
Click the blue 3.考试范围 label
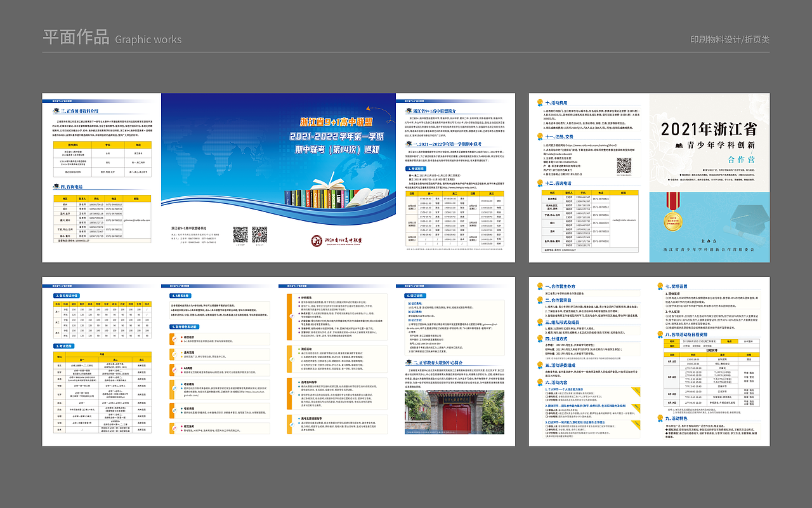[x=64, y=345]
